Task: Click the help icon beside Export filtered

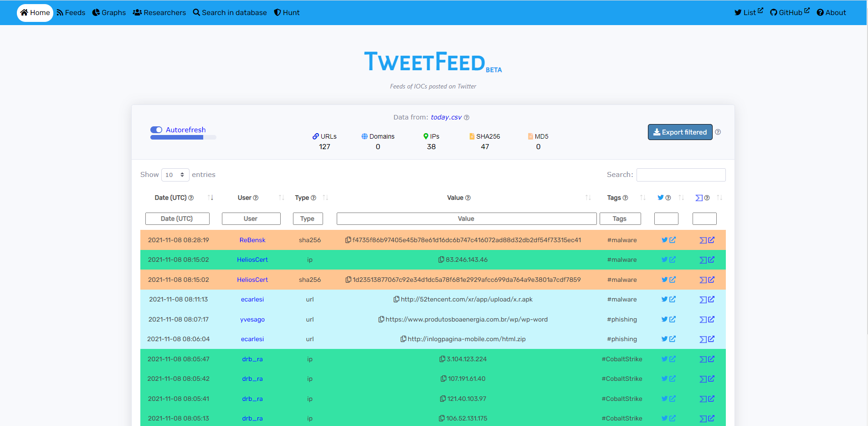Action: pyautogui.click(x=718, y=132)
